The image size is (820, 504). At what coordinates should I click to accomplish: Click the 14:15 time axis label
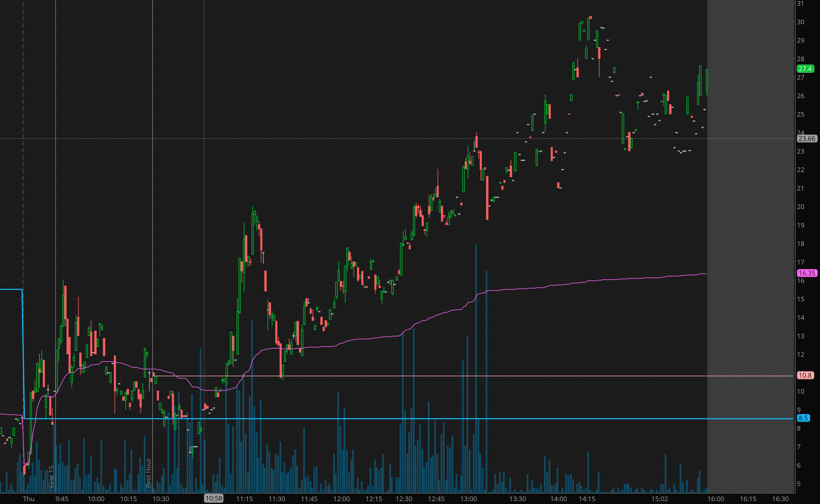click(587, 499)
